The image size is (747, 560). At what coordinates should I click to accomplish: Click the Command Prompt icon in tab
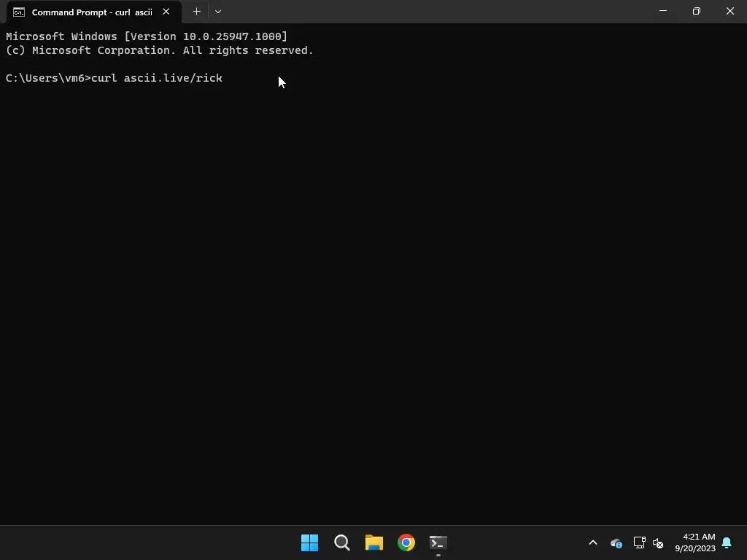19,12
